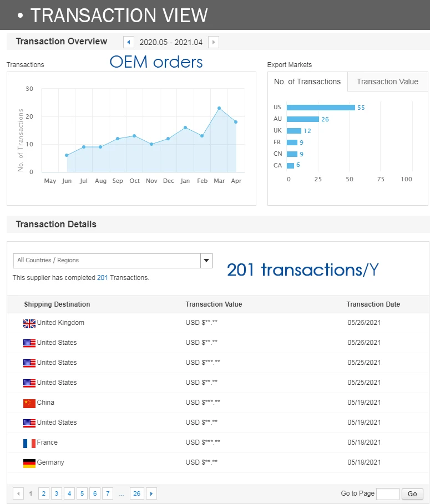Click the Germany flag icon
The height and width of the screenshot is (504, 430).
point(29,463)
